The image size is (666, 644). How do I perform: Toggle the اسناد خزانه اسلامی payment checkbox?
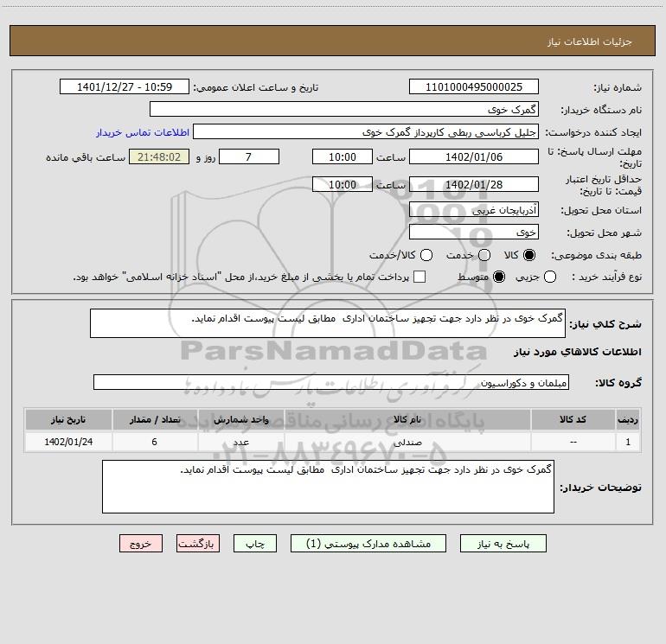pyautogui.click(x=419, y=277)
